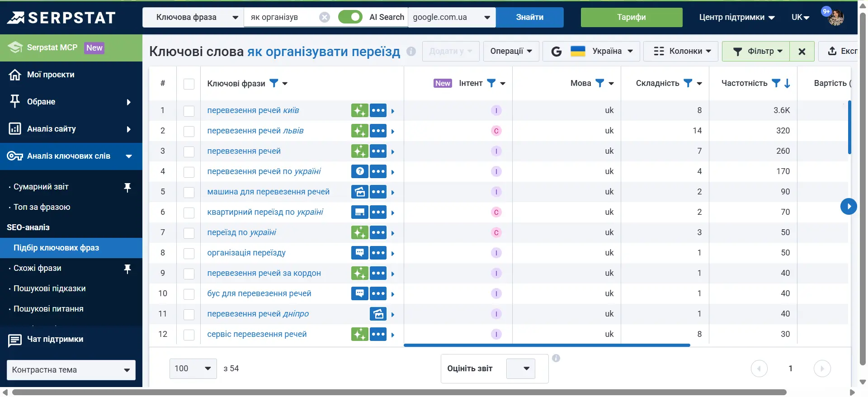The height and width of the screenshot is (397, 868).
Task: Select Пошукові підказки in the sidebar
Action: pyautogui.click(x=50, y=288)
